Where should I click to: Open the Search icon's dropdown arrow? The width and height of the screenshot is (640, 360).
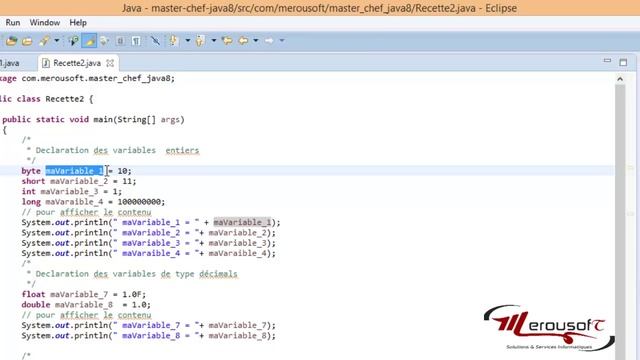[57, 40]
